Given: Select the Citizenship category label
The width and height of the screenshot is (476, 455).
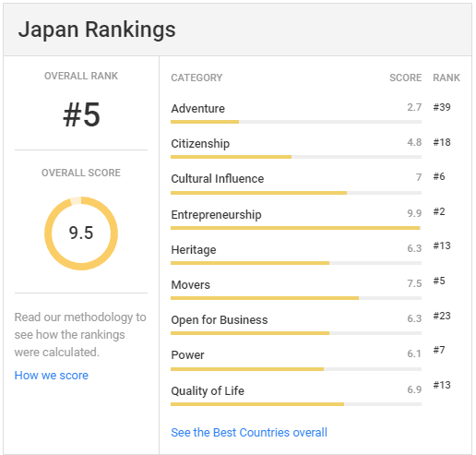Looking at the screenshot, I should [x=200, y=144].
